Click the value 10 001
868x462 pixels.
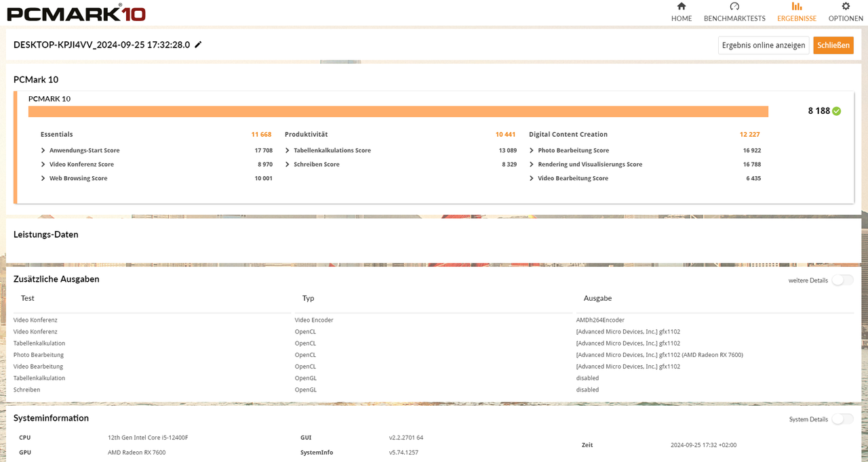click(x=264, y=178)
